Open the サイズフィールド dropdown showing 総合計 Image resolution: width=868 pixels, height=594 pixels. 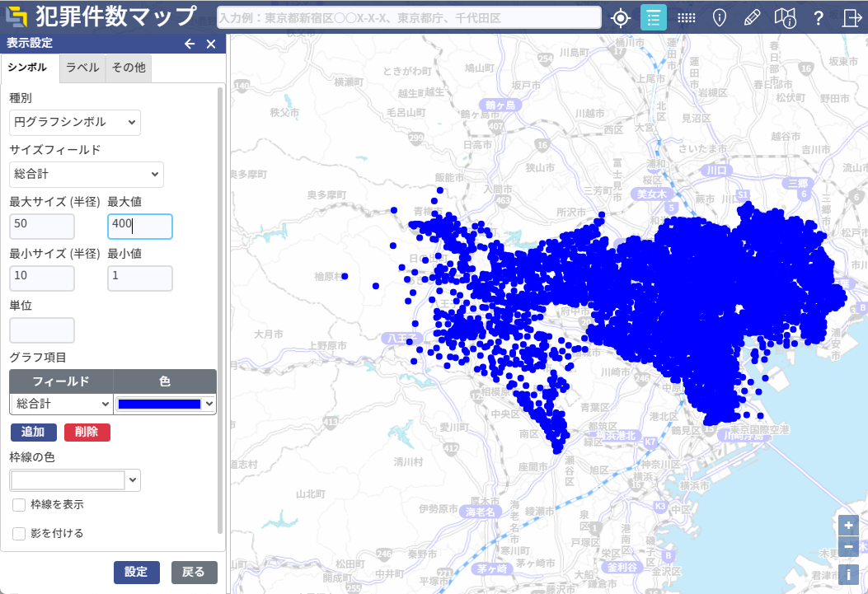point(87,175)
